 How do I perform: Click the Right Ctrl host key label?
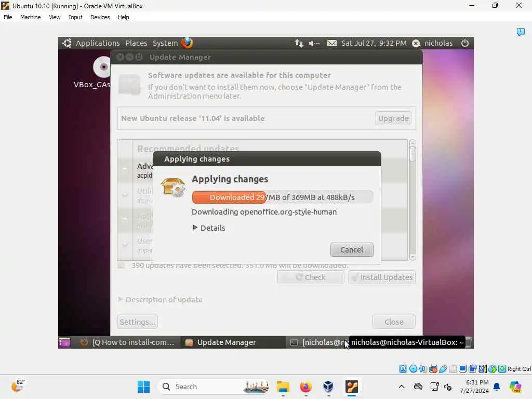click(519, 369)
